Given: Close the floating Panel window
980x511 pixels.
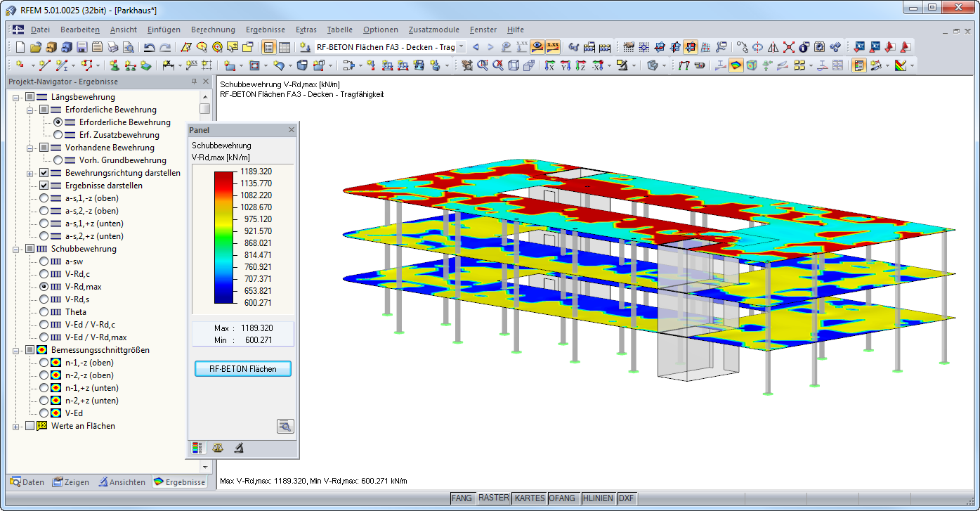Looking at the screenshot, I should pyautogui.click(x=292, y=130).
